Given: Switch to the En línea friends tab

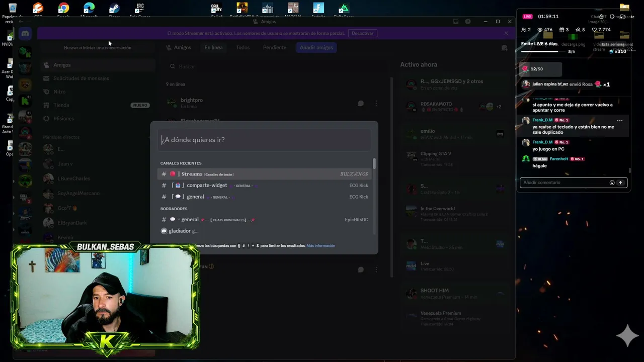Looking at the screenshot, I should point(213,47).
